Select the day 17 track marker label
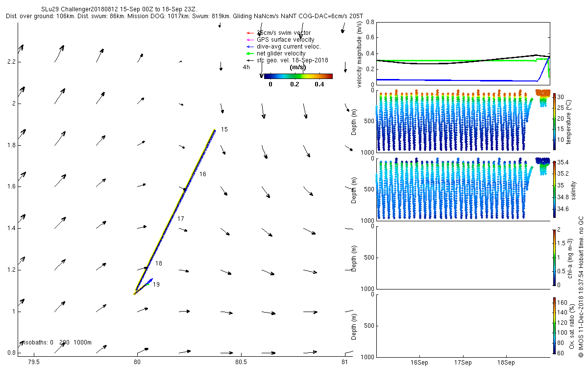The height and width of the screenshot is (368, 588). click(180, 218)
